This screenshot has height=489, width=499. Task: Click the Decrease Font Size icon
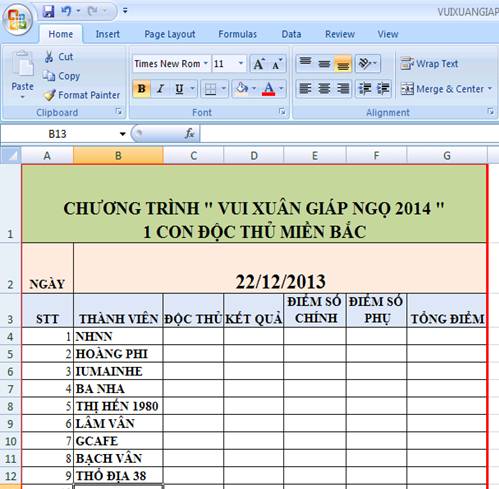(x=277, y=64)
